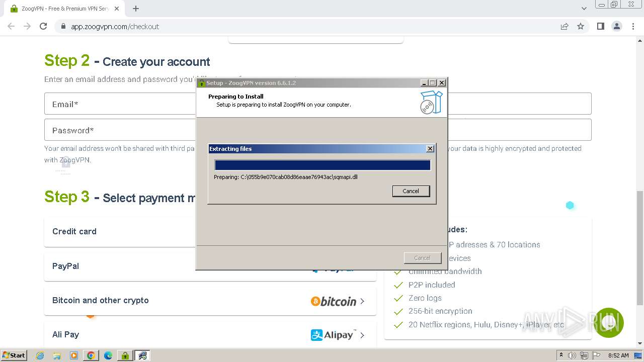Open the media player taskbar icon
The height and width of the screenshot is (362, 644).
coord(74,355)
